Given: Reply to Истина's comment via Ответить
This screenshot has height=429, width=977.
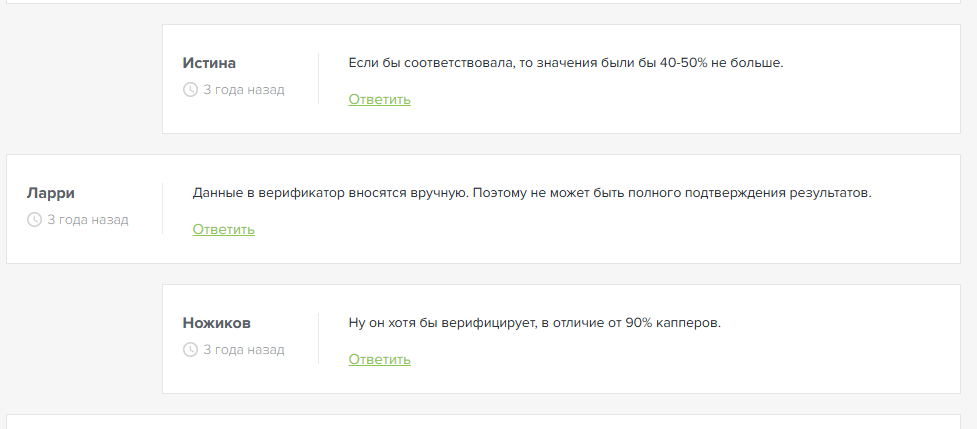Looking at the screenshot, I should pos(379,99).
